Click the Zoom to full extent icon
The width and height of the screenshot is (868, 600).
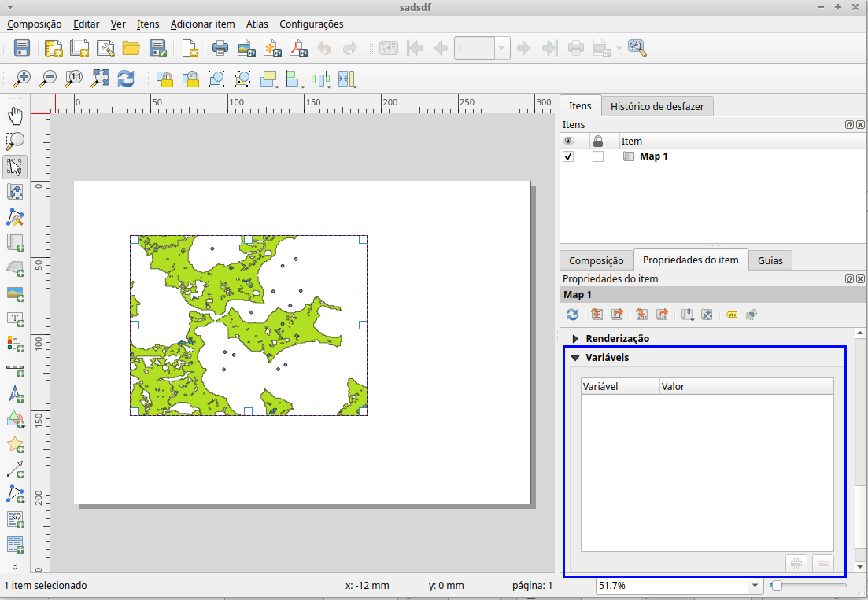[x=100, y=79]
